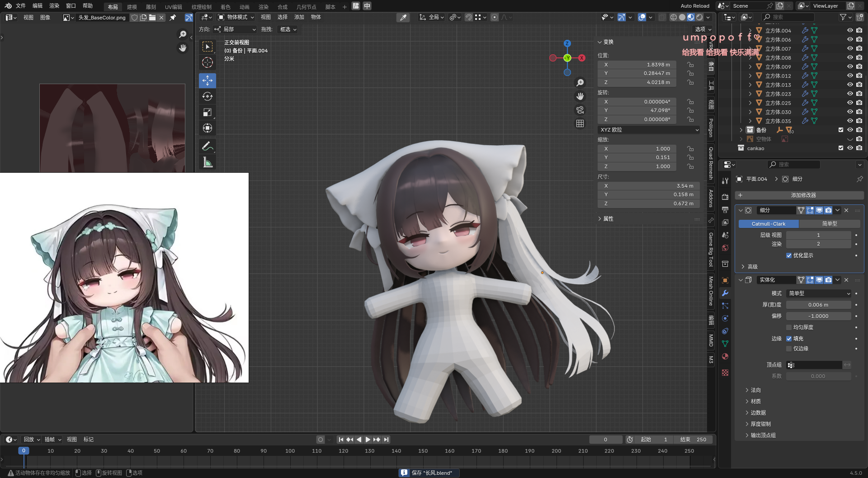The height and width of the screenshot is (478, 868).
Task: Uncheck the Optimal Display (优化显示) checkbox
Action: pos(789,256)
